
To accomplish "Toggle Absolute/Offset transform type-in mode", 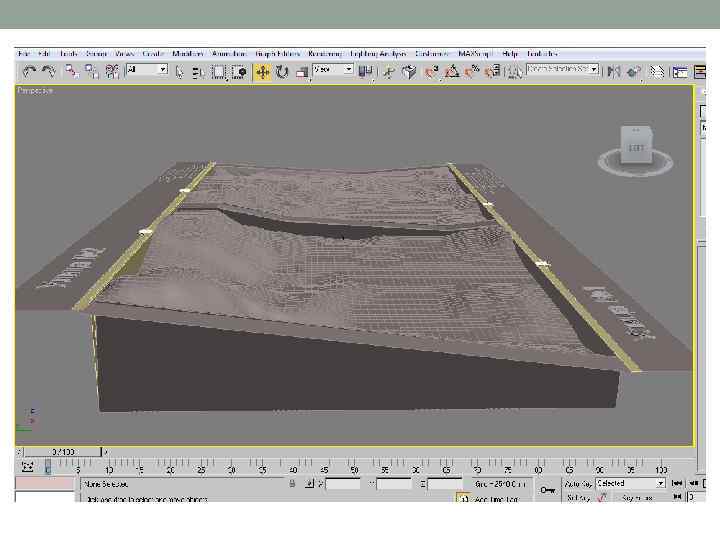I will click(x=309, y=484).
